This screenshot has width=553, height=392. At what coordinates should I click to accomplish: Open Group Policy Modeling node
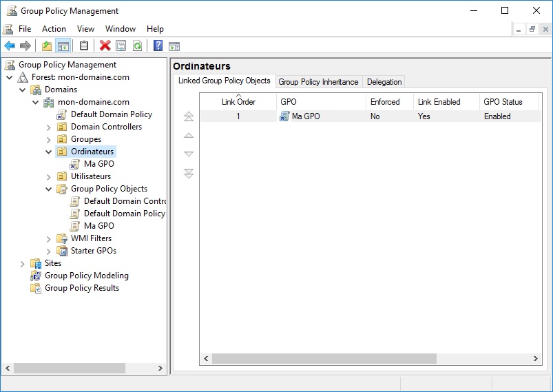(x=86, y=276)
